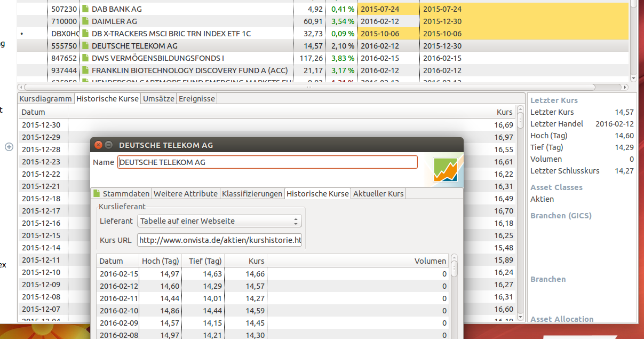Viewport: 644px width, 339px height.
Task: Click the Kurs URL input field
Action: click(219, 240)
